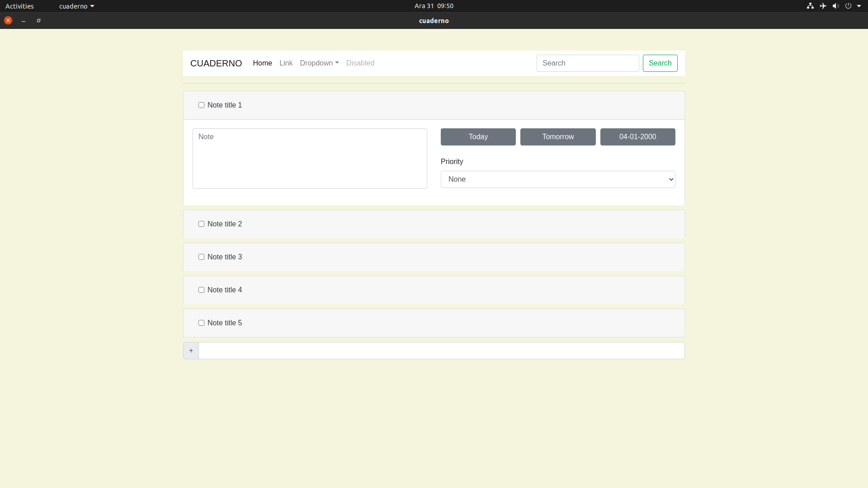Image resolution: width=868 pixels, height=488 pixels.
Task: Click the 04-01-2000 date button
Action: click(637, 137)
